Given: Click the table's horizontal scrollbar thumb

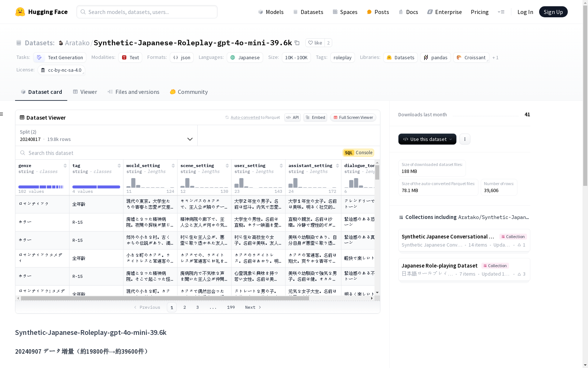Looking at the screenshot, I should [x=165, y=298].
